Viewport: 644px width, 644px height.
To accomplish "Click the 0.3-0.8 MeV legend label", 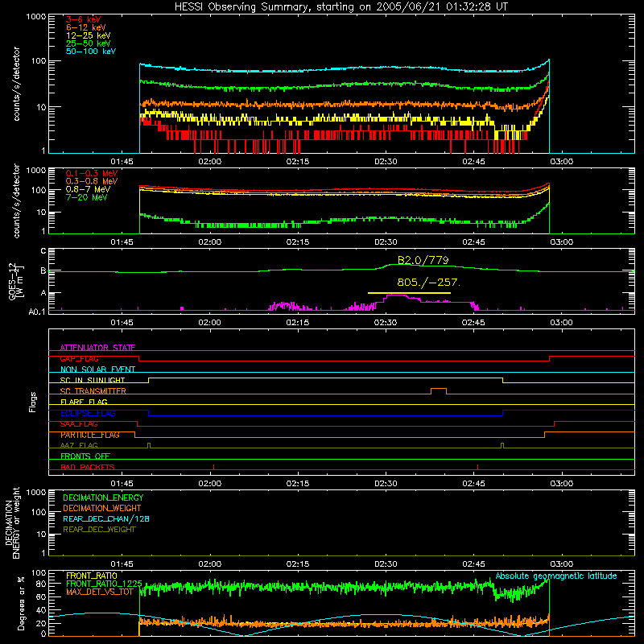I will click(92, 181).
